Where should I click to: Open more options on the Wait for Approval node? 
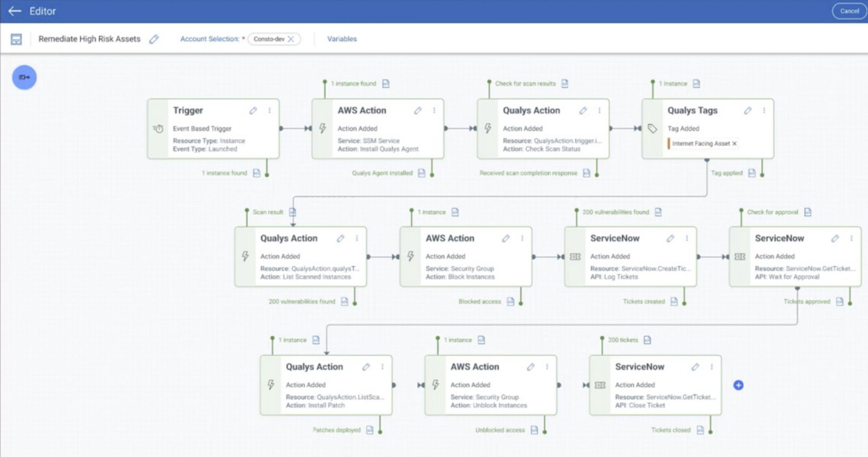click(851, 238)
